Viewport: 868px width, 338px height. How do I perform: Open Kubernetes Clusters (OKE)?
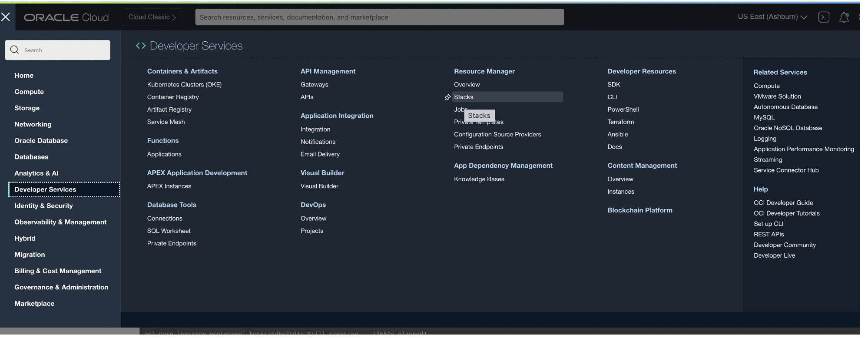click(184, 85)
